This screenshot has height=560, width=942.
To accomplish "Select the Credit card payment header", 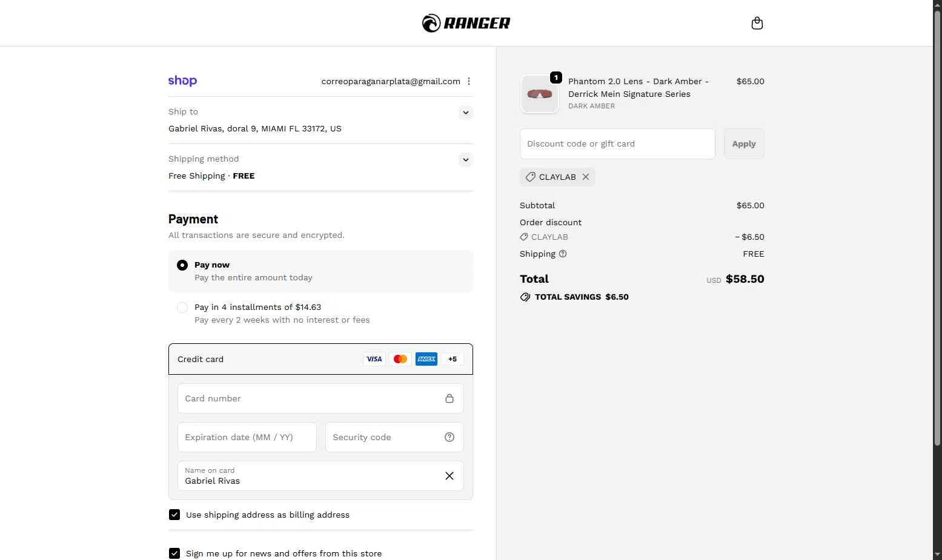I will point(320,359).
